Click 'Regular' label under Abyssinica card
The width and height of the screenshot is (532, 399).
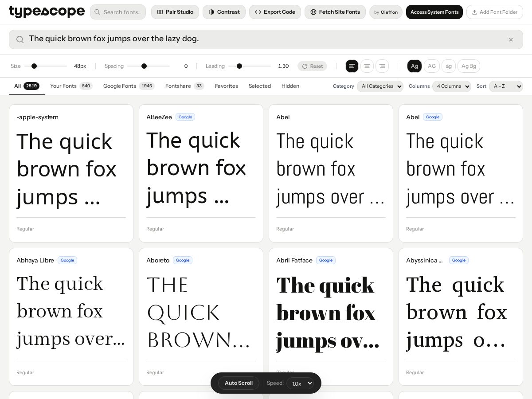click(x=415, y=372)
